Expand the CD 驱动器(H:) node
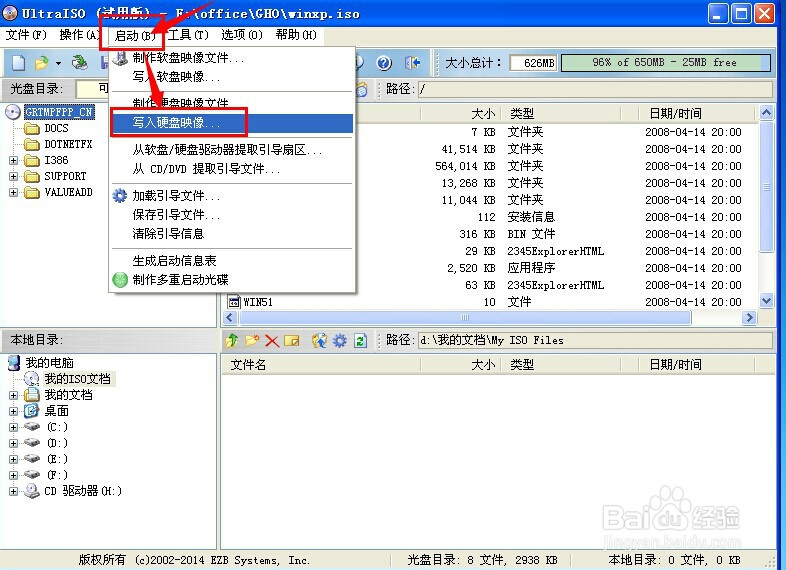Viewport: 786px width, 570px height. 14,491
